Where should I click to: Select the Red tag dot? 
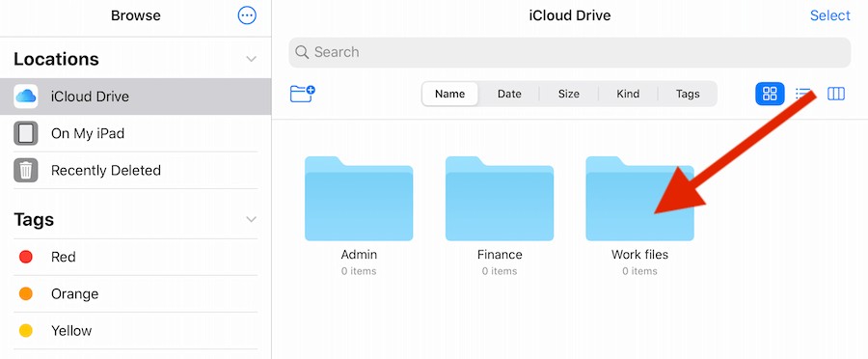pos(26,257)
